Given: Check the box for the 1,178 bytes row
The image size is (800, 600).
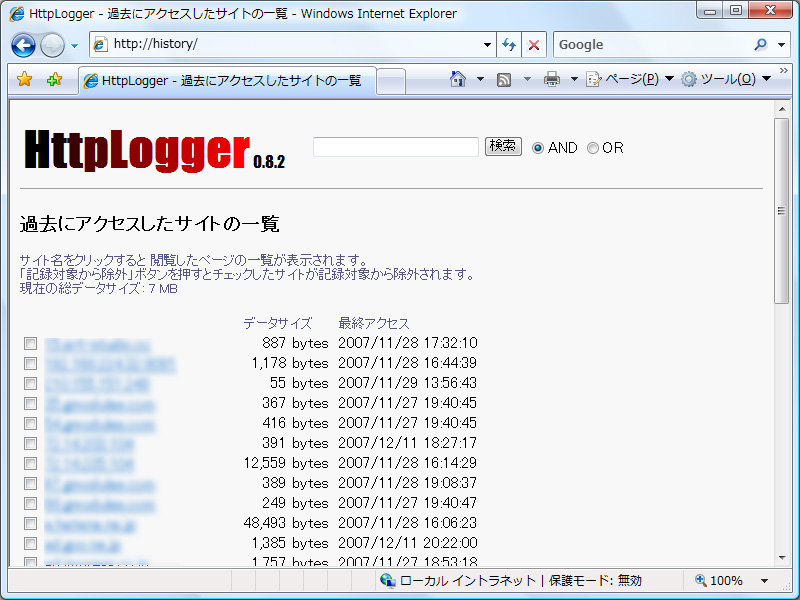Looking at the screenshot, I should (x=31, y=363).
